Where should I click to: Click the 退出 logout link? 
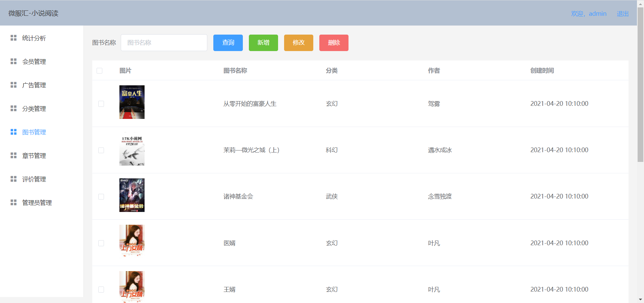click(x=623, y=14)
